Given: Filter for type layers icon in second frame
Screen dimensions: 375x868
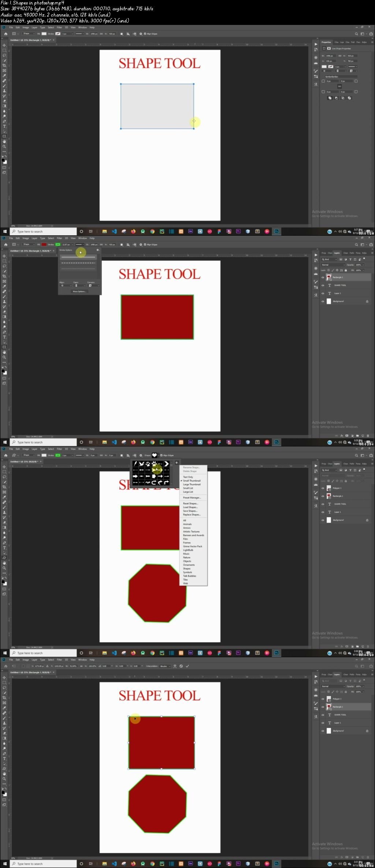Looking at the screenshot, I should click(x=350, y=259).
